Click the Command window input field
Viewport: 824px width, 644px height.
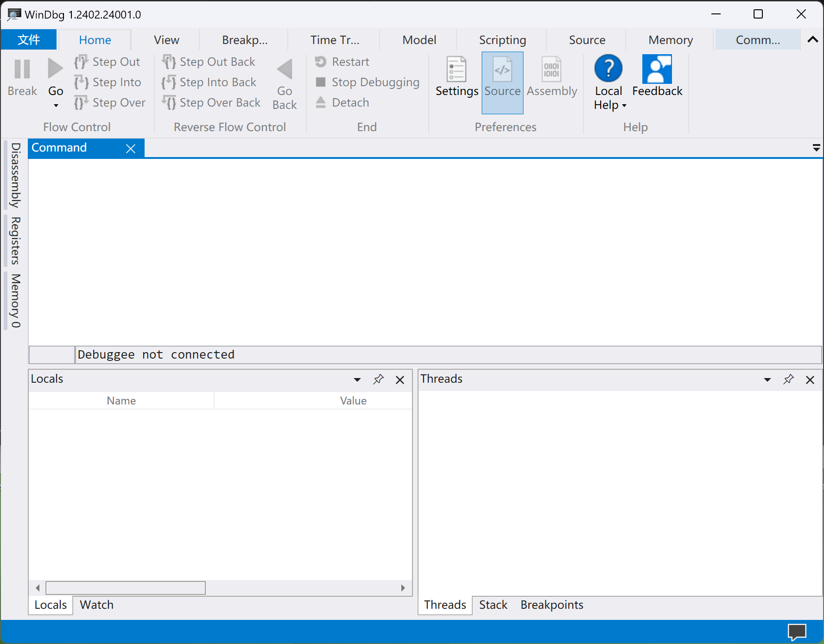point(448,354)
